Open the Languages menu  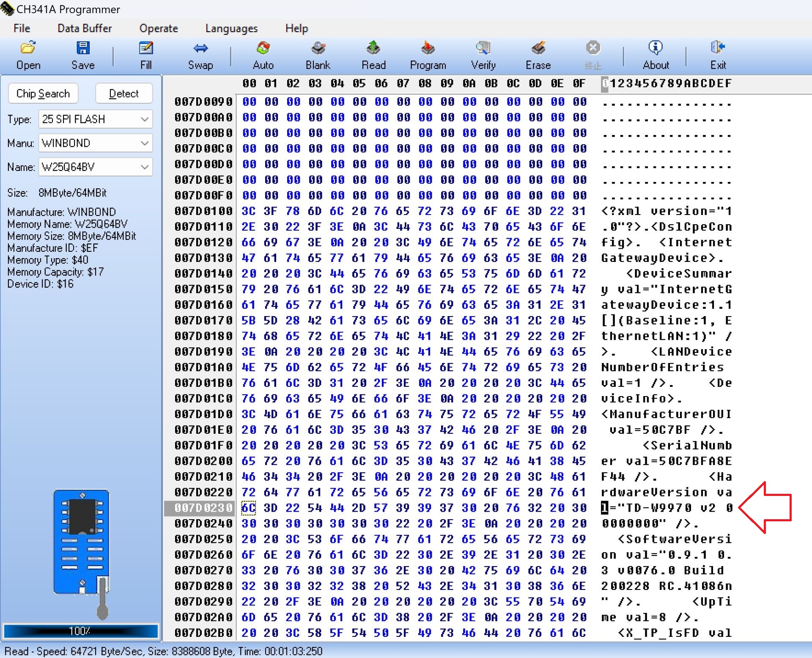pos(231,28)
